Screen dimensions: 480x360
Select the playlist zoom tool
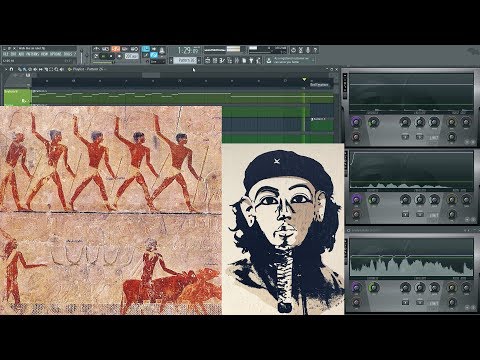pyautogui.click(x=56, y=69)
